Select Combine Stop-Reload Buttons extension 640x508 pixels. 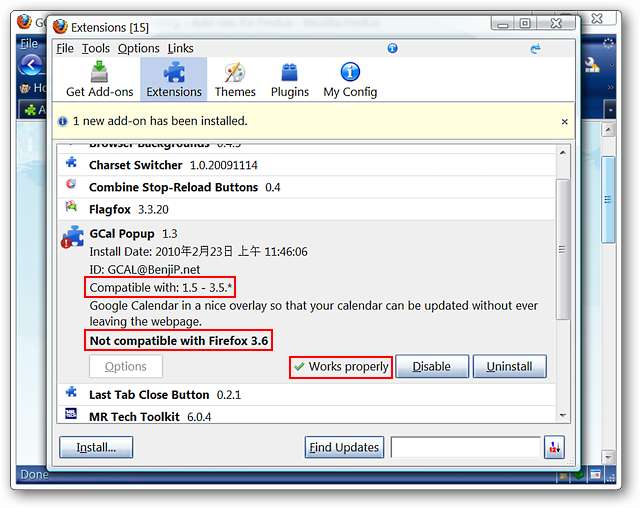coord(306,187)
